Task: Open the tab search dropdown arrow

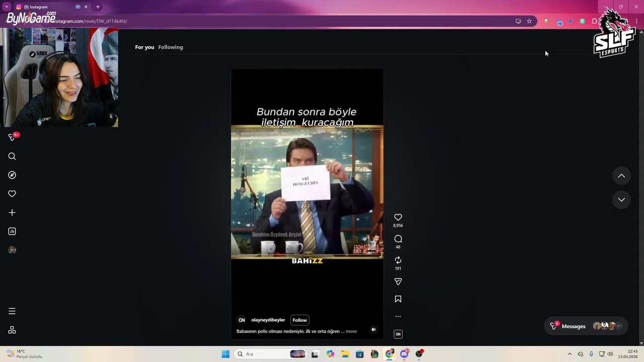Action: [7, 7]
